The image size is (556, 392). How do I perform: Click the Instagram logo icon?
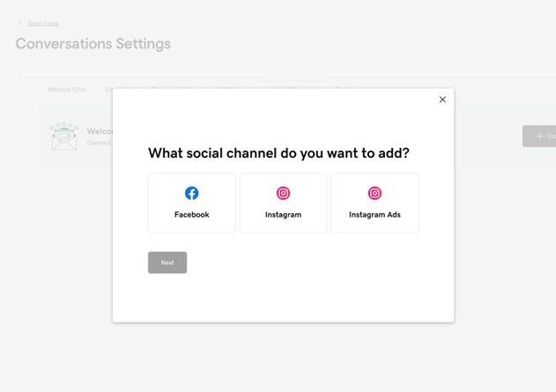(x=283, y=193)
